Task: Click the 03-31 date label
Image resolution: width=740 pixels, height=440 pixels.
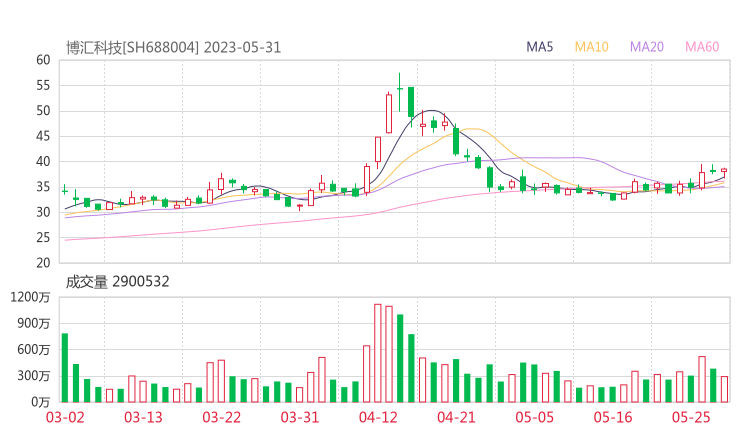Action: click(300, 417)
